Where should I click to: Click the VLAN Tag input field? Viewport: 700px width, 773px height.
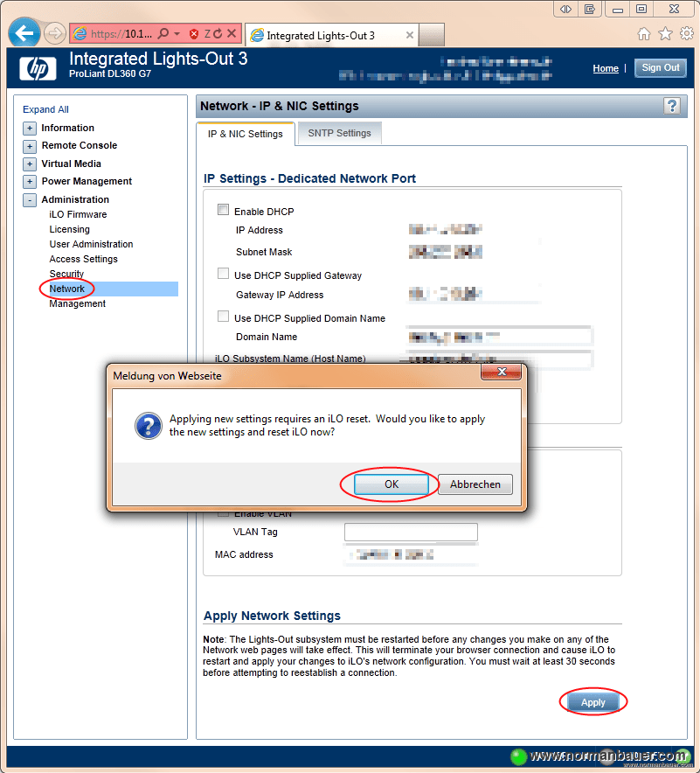[x=411, y=532]
